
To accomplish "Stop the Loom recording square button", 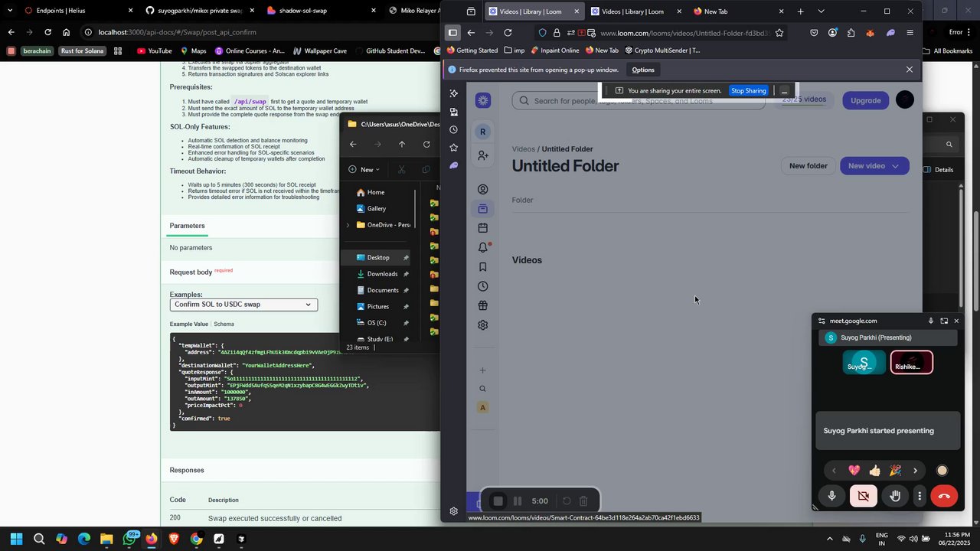I will tap(498, 501).
